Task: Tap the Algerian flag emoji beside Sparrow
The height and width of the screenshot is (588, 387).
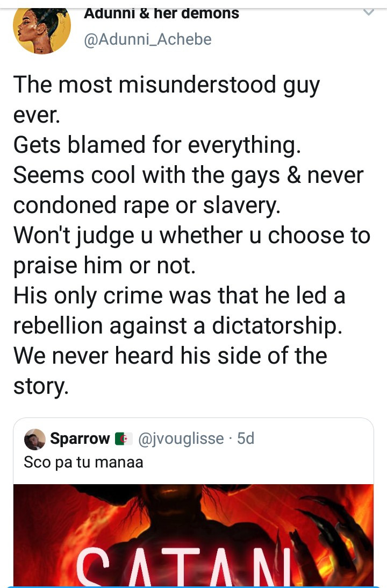Action: point(124,439)
